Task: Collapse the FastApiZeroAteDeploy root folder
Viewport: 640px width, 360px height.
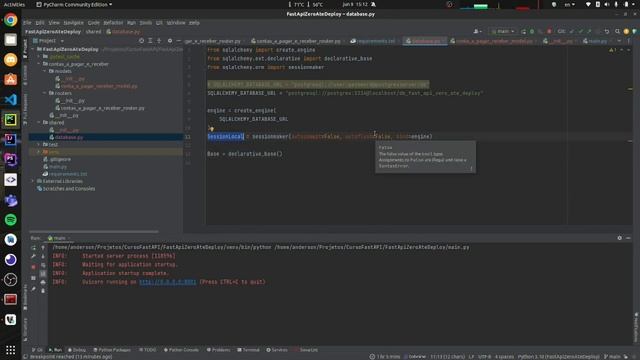Action: tap(33, 49)
